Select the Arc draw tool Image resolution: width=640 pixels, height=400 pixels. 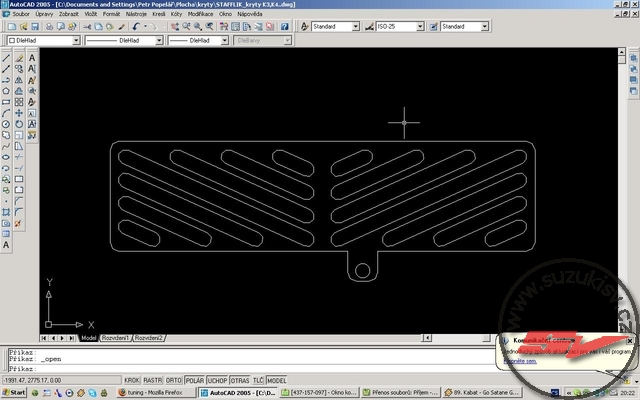[x=6, y=113]
